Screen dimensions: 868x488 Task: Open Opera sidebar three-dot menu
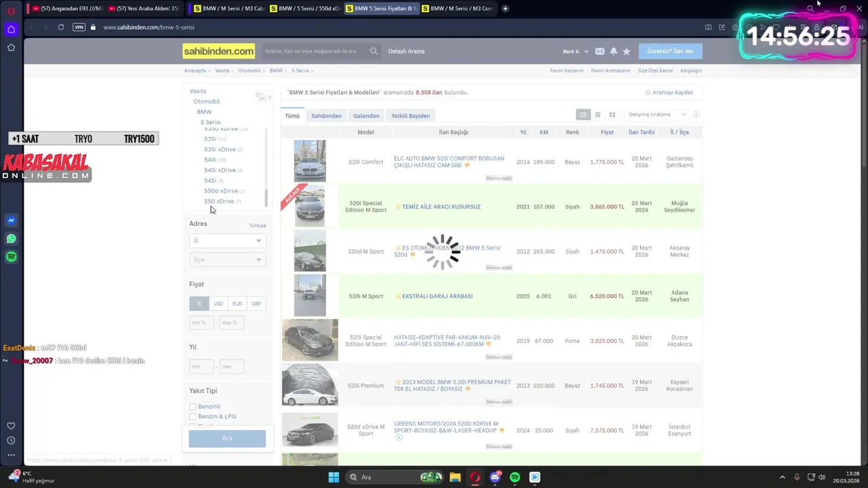tap(11, 455)
